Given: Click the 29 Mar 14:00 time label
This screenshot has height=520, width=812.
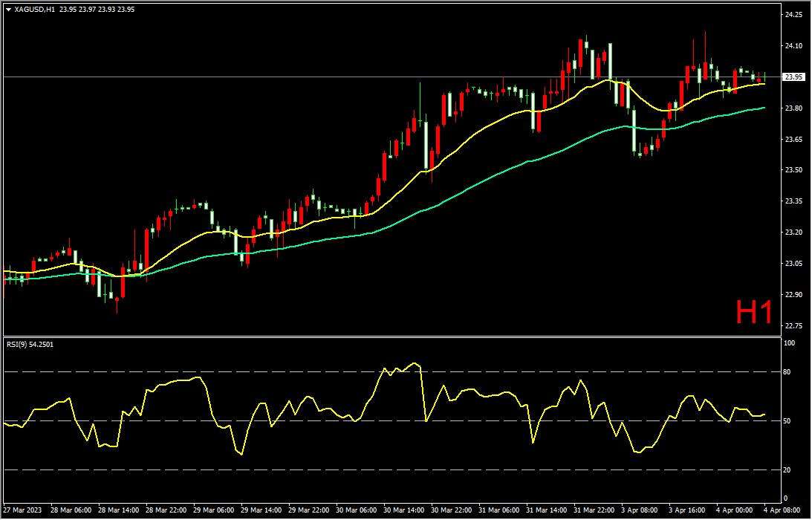Looking at the screenshot, I should click(262, 510).
